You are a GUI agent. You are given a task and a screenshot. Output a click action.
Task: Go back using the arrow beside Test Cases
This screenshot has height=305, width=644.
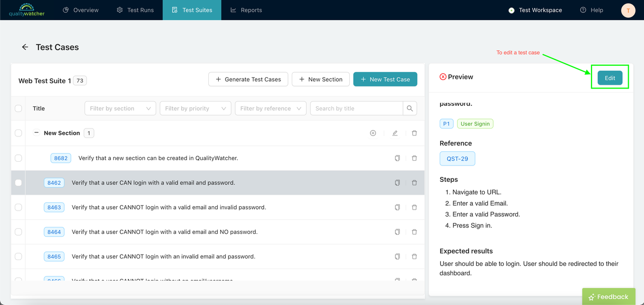(x=25, y=47)
